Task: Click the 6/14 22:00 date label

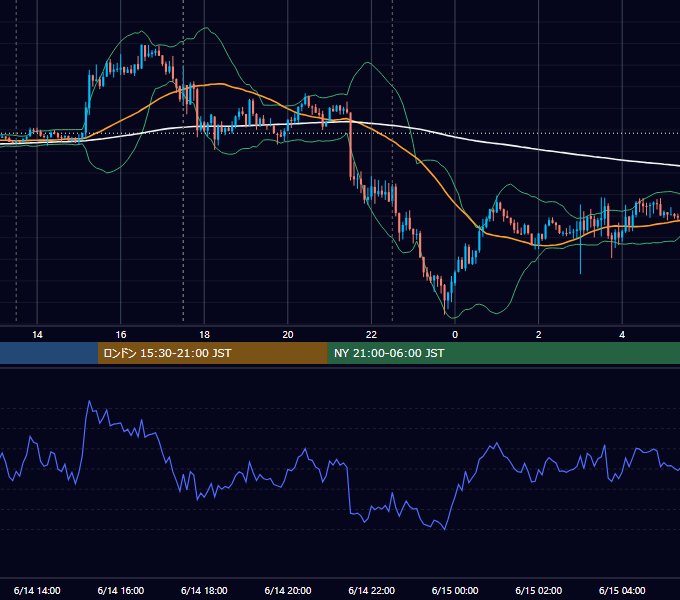Action: (x=372, y=590)
